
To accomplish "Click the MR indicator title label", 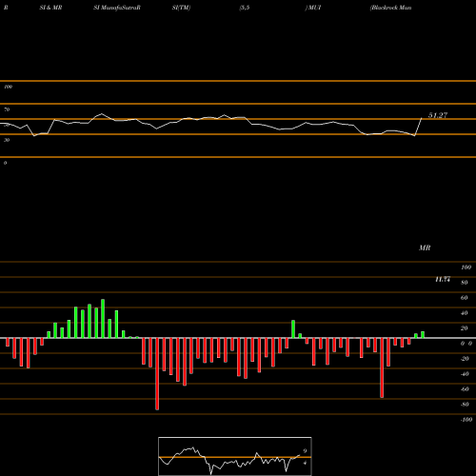I will pyautogui.click(x=425, y=248).
